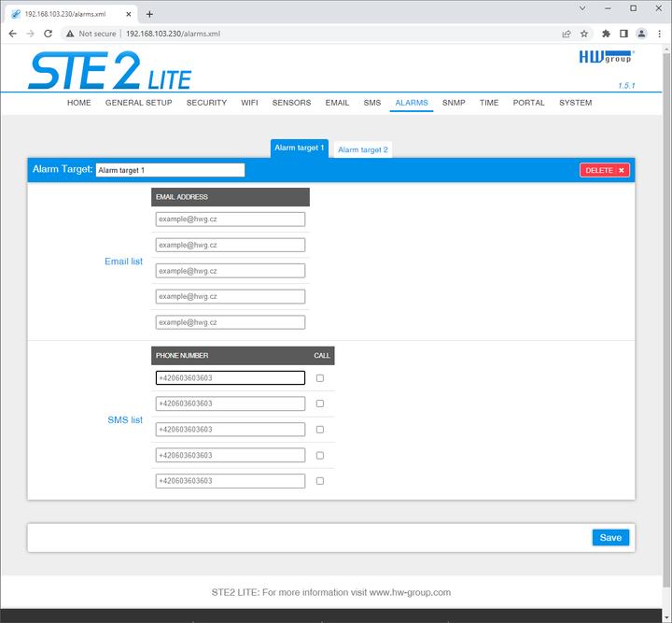Click the share page icon

pyautogui.click(x=567, y=33)
